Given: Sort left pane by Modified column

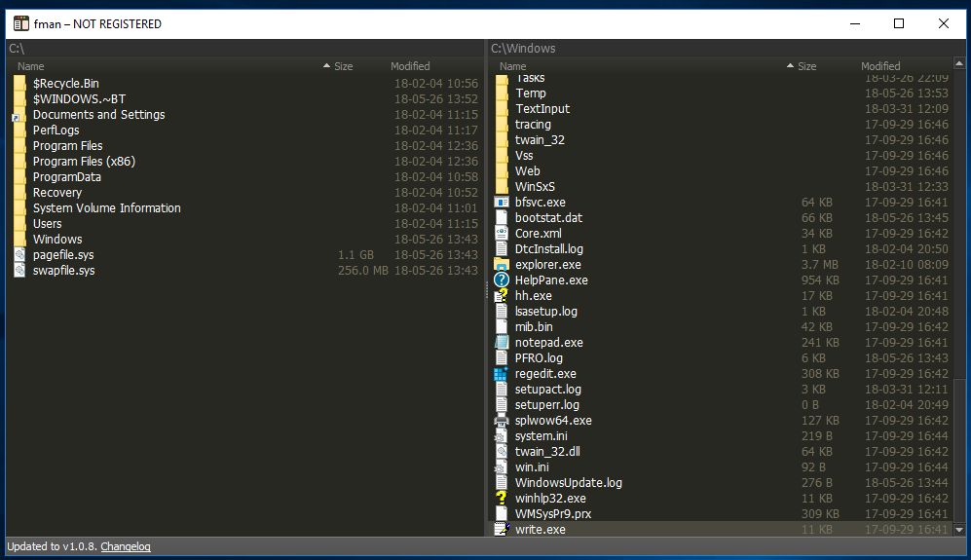Looking at the screenshot, I should coord(410,66).
